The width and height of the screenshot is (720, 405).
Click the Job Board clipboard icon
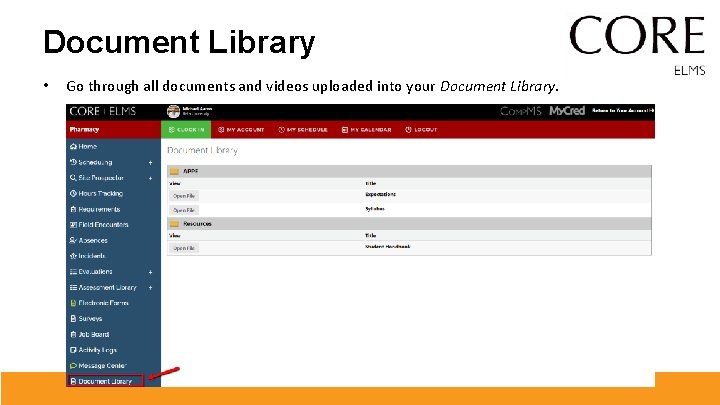(x=73, y=334)
